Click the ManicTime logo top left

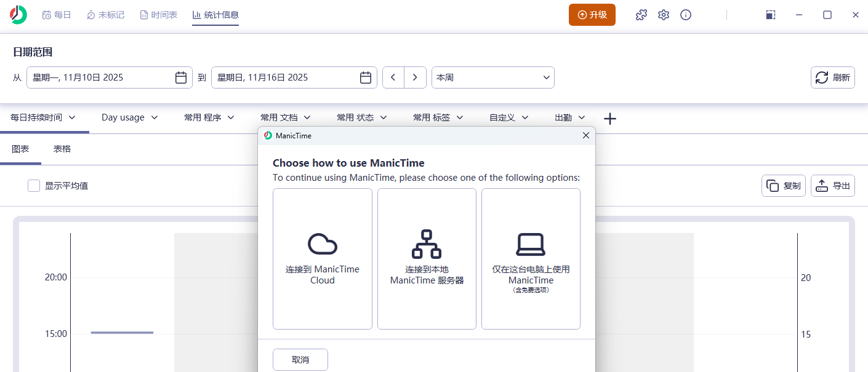pyautogui.click(x=17, y=14)
